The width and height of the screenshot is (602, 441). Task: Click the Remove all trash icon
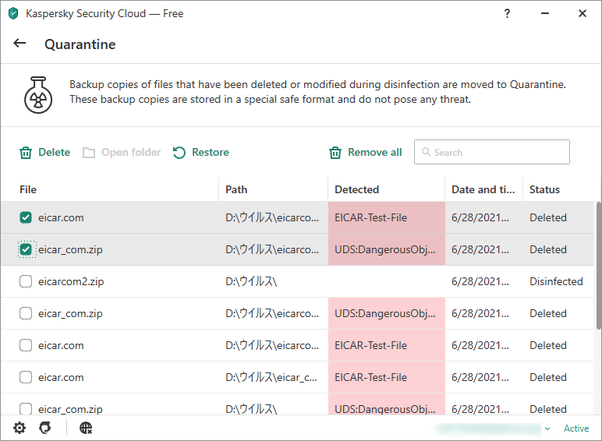(x=335, y=152)
